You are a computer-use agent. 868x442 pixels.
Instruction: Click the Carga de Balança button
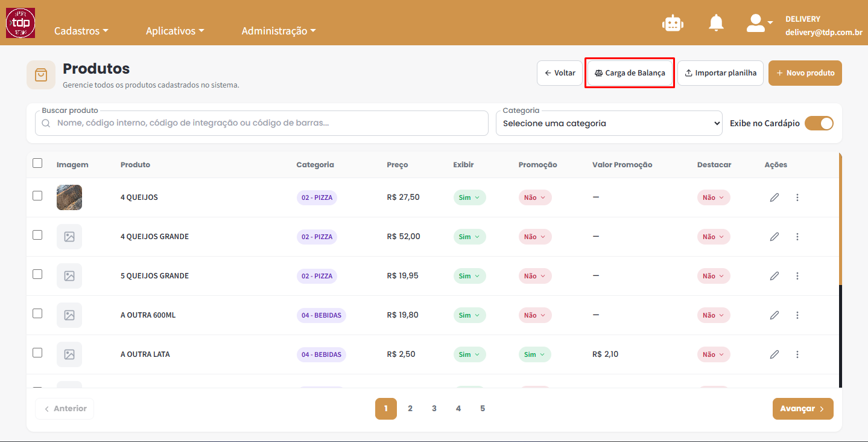click(630, 73)
